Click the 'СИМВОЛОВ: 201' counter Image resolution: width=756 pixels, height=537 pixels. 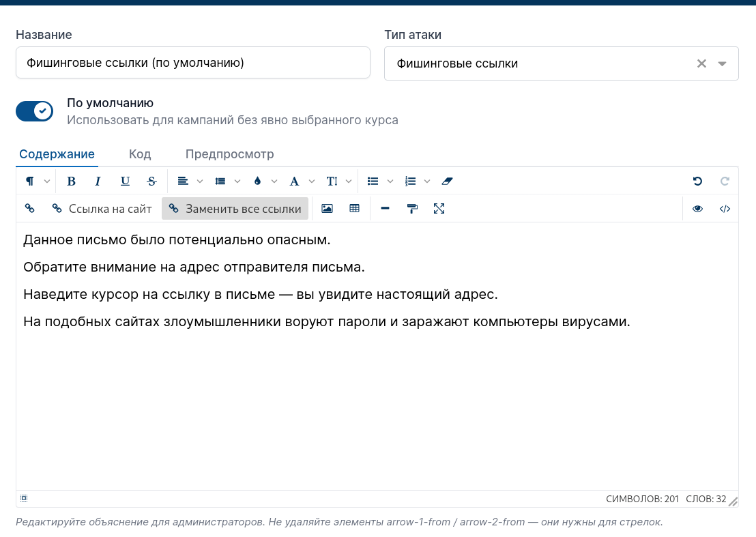(x=642, y=499)
